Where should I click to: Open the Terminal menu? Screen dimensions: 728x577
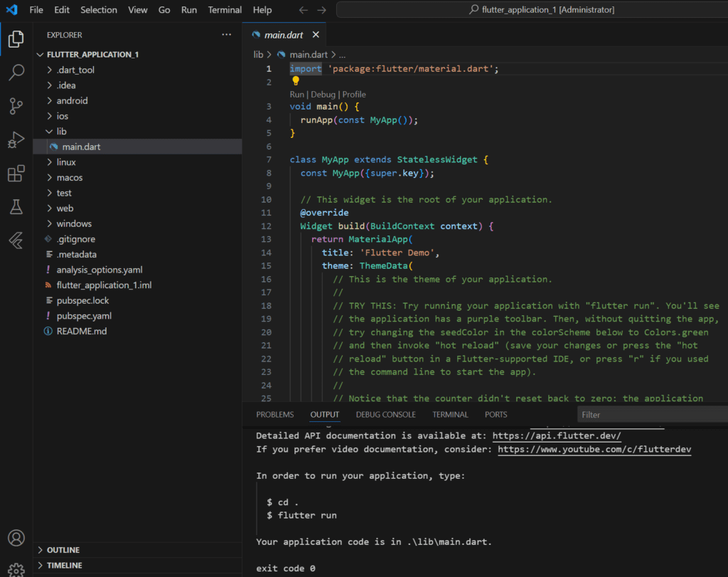(225, 10)
